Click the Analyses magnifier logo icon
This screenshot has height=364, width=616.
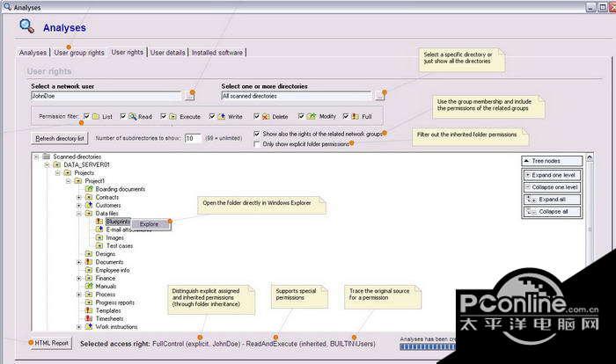click(x=26, y=25)
